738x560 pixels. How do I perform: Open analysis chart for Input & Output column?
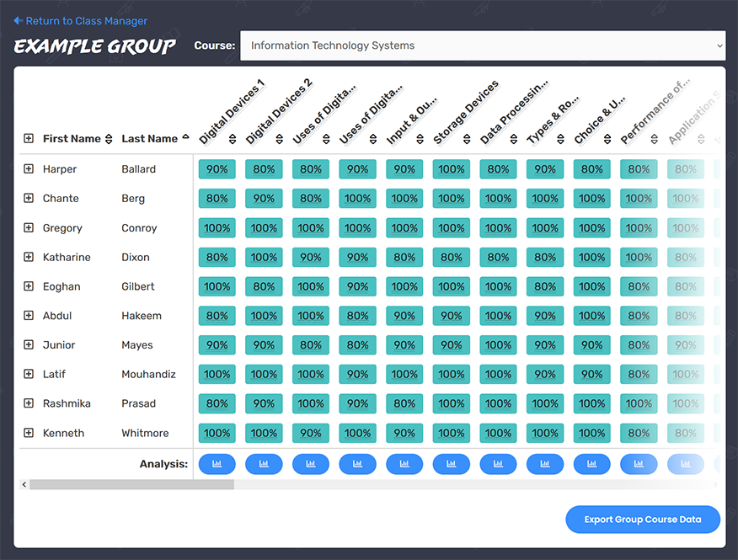click(404, 463)
